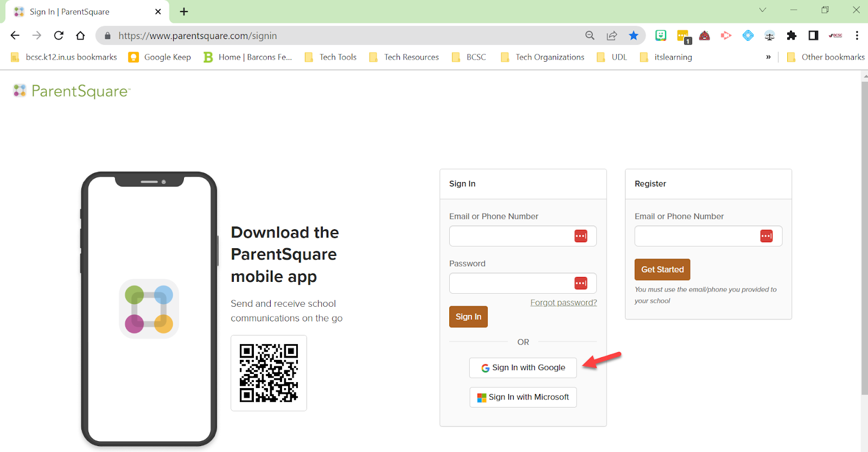Image resolution: width=868 pixels, height=452 pixels.
Task: Click the Register panel heading
Action: 650,184
